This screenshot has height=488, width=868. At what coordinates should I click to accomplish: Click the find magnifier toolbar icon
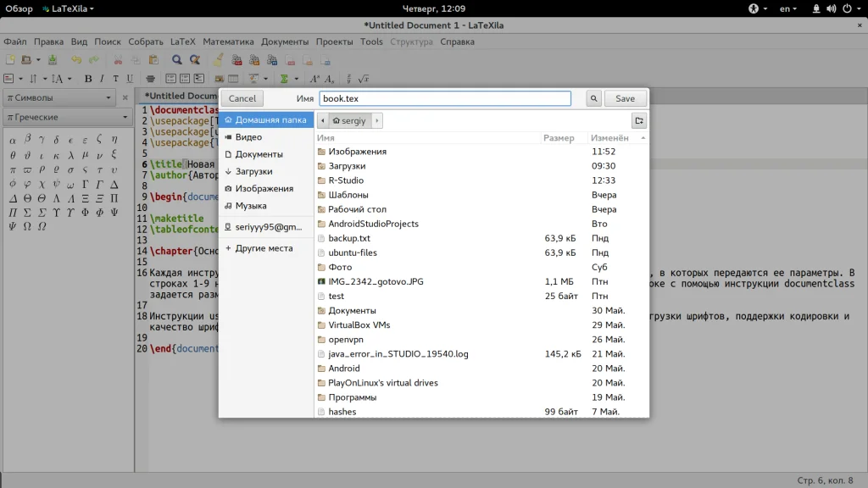point(177,60)
